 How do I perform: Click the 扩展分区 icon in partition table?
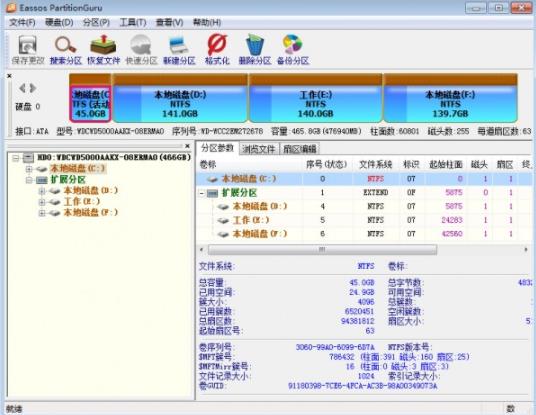[x=212, y=193]
